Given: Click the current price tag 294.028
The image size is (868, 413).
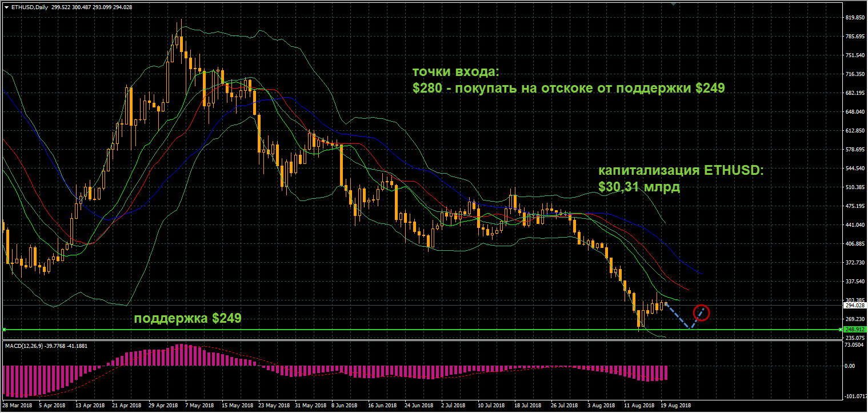Looking at the screenshot, I should (x=854, y=305).
